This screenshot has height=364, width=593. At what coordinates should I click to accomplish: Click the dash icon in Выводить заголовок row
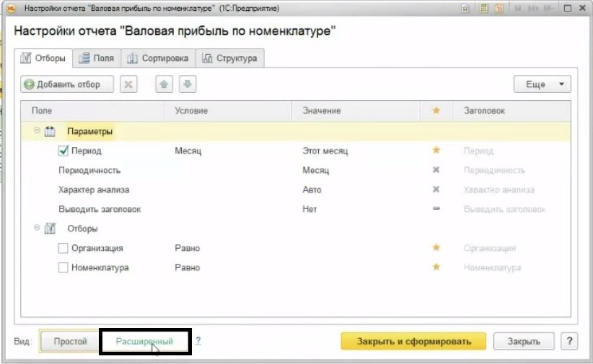tap(436, 209)
